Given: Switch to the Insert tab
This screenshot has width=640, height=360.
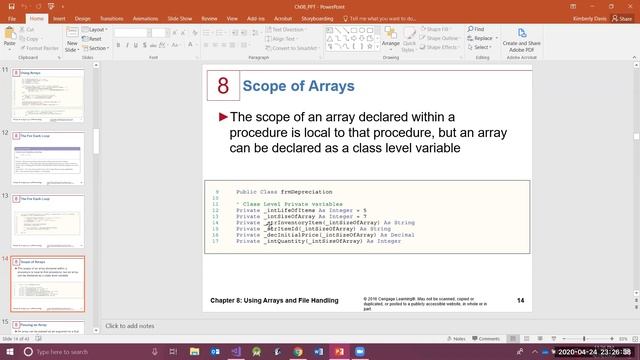Looking at the screenshot, I should tap(59, 19).
